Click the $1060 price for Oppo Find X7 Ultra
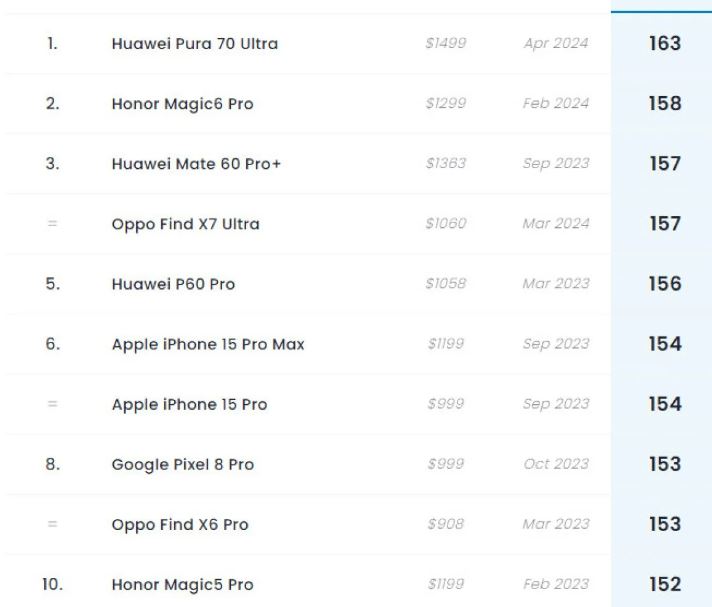Screen dimensions: 712x607 click(x=445, y=224)
